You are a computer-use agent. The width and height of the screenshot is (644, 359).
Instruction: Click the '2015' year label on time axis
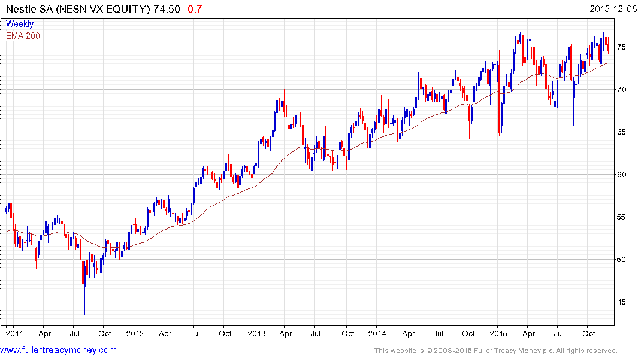click(498, 333)
